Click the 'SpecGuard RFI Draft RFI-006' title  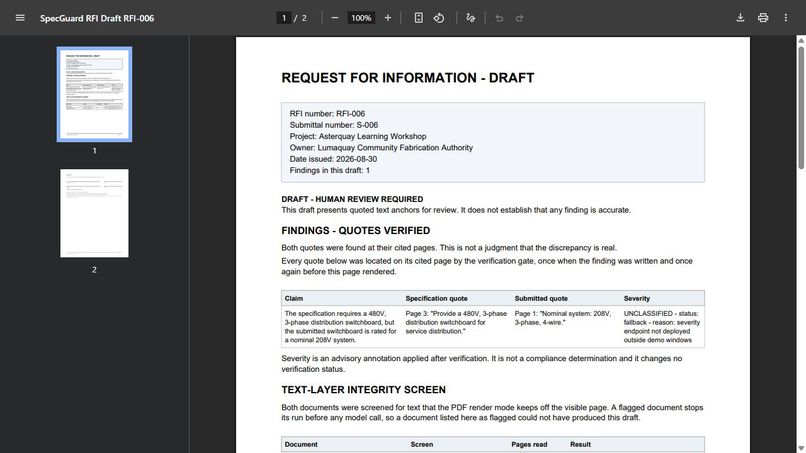click(x=97, y=18)
